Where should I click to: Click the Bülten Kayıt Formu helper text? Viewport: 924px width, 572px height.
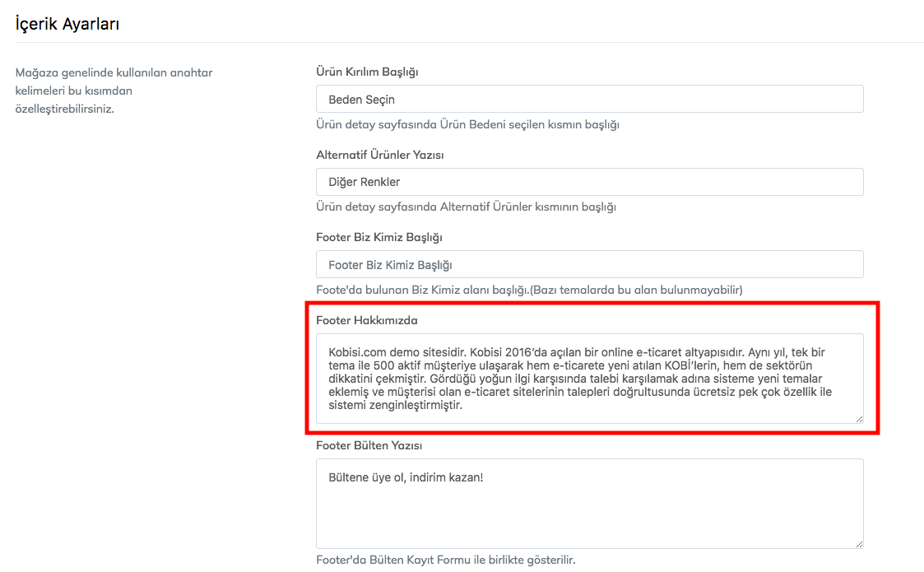(x=445, y=560)
